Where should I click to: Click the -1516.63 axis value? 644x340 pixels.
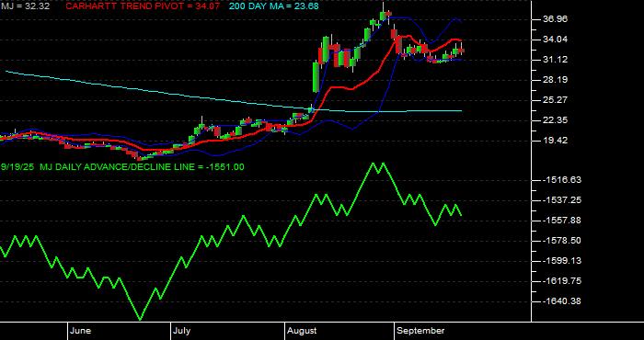[x=563, y=180]
